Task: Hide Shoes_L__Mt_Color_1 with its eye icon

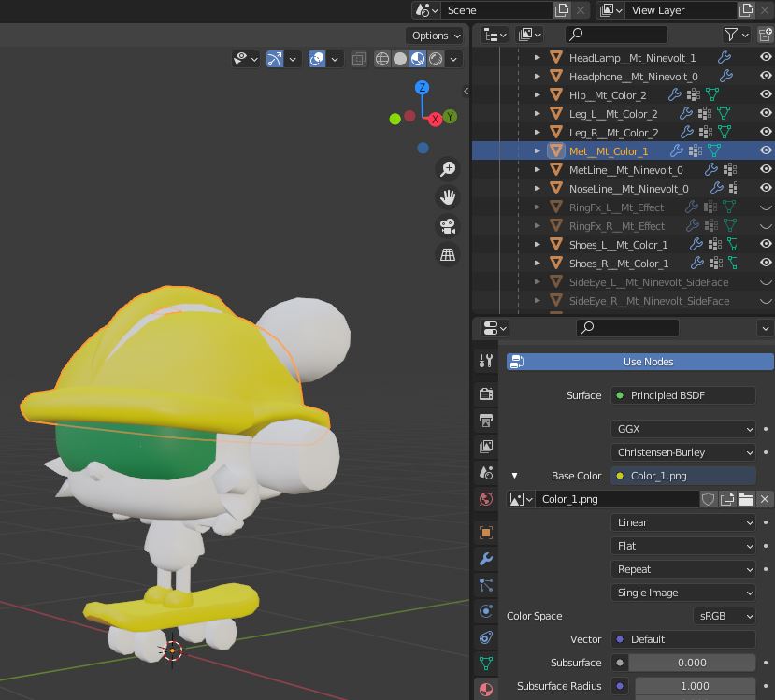Action: [x=766, y=244]
